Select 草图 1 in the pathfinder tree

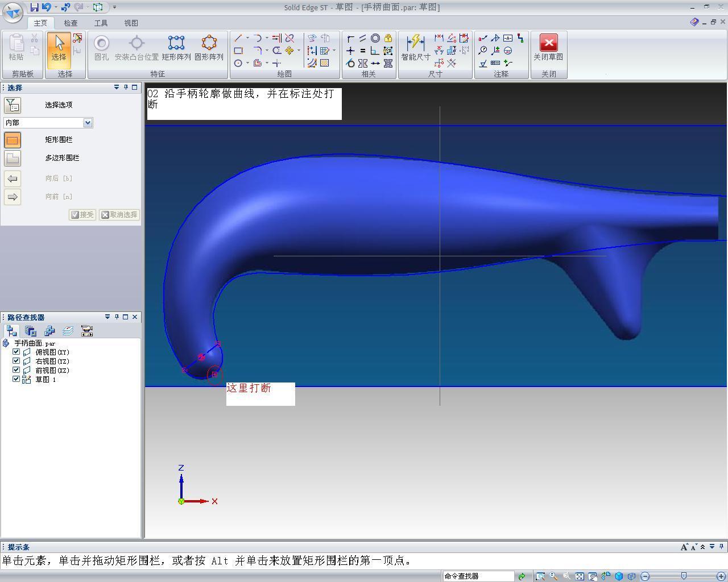pyautogui.click(x=45, y=380)
